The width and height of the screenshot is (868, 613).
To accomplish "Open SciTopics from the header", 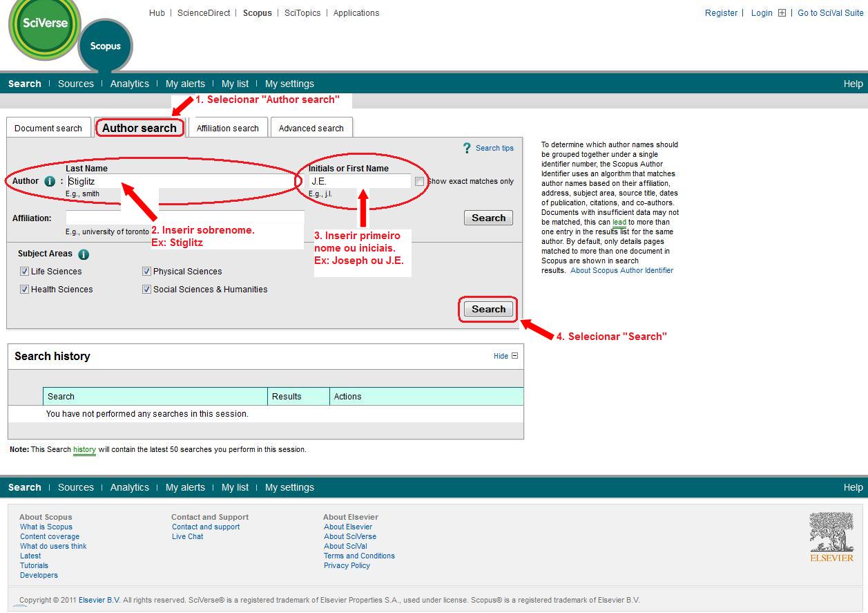I will [302, 12].
